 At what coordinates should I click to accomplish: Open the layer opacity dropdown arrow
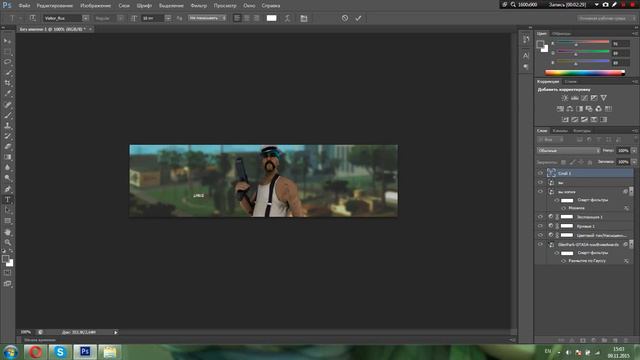634,151
